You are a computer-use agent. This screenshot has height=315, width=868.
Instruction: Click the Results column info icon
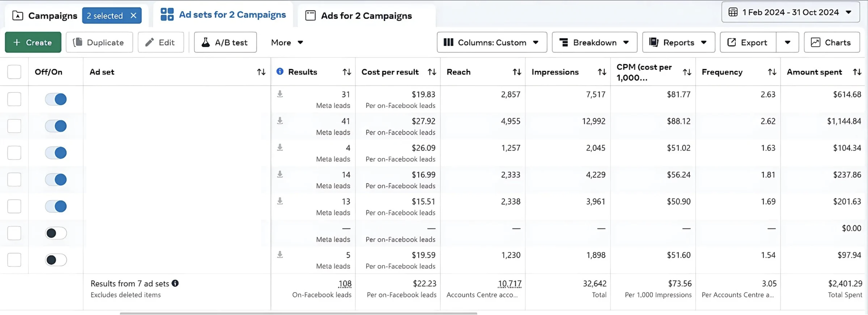pyautogui.click(x=280, y=72)
